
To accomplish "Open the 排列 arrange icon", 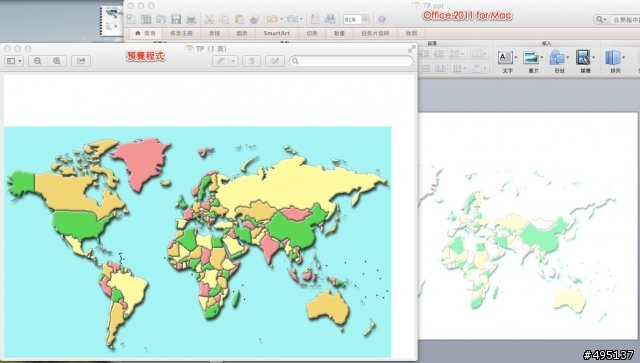I will point(613,58).
